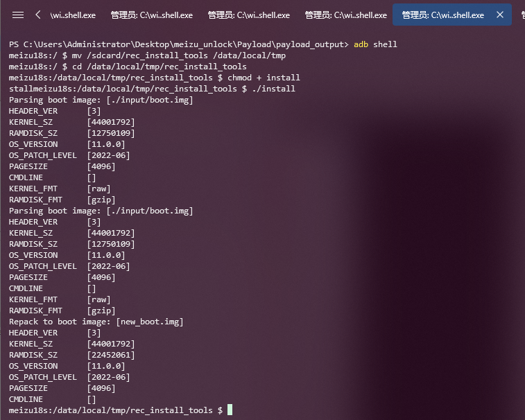Click the './install' command text
Viewport: 525px width, 420px height.
click(273, 89)
